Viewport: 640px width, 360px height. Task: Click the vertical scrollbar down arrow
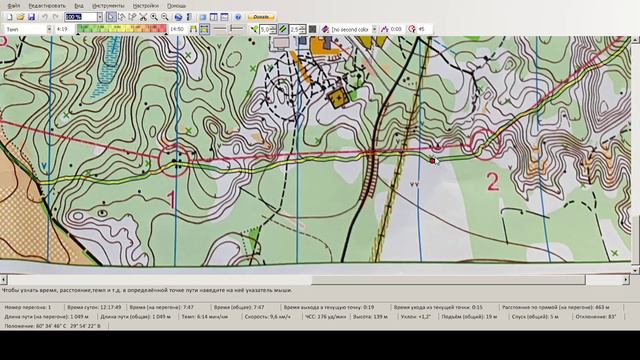tap(636, 270)
